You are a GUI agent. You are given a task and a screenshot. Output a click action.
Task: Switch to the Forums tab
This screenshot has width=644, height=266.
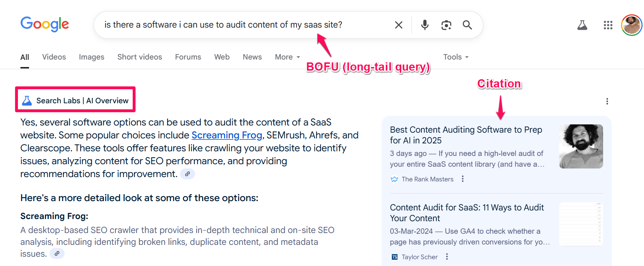(x=188, y=57)
